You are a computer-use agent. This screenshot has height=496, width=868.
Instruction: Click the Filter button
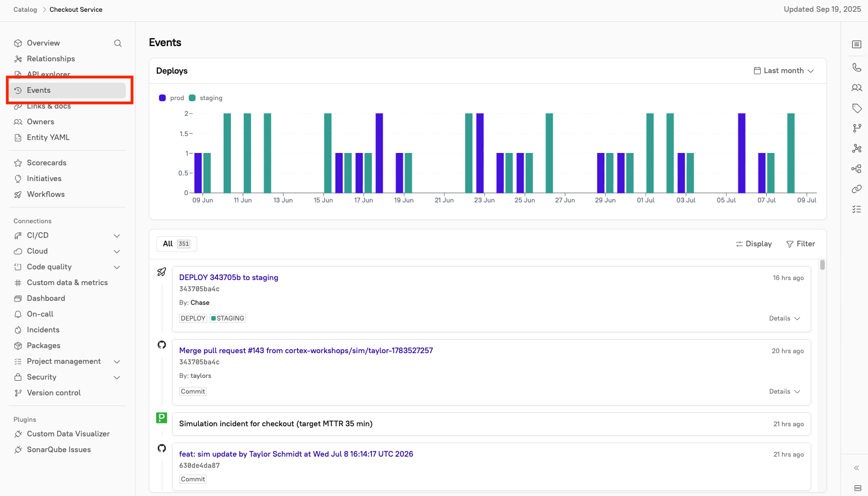pyautogui.click(x=801, y=244)
